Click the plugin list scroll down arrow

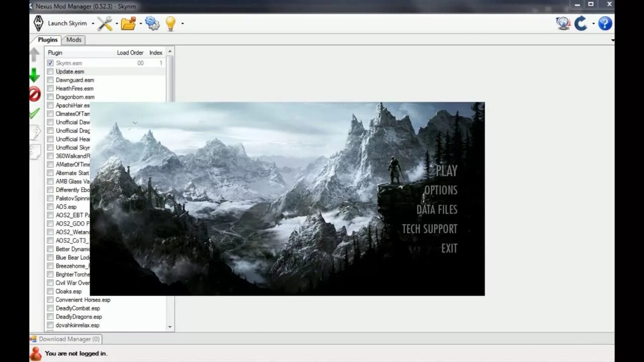coord(170,327)
